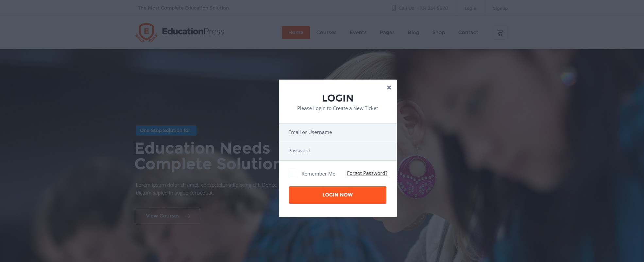Open the shopping cart icon
This screenshot has height=262, width=644.
pyautogui.click(x=500, y=32)
